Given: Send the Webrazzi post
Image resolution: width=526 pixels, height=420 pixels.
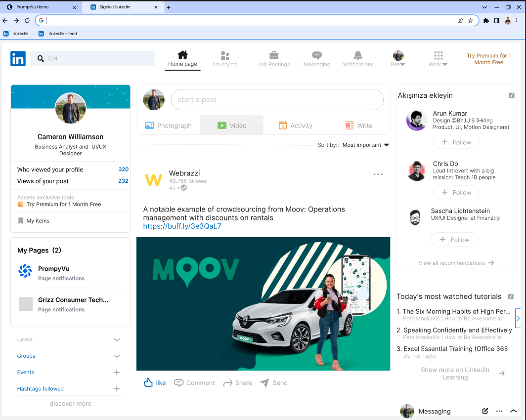Looking at the screenshot, I should tap(274, 383).
